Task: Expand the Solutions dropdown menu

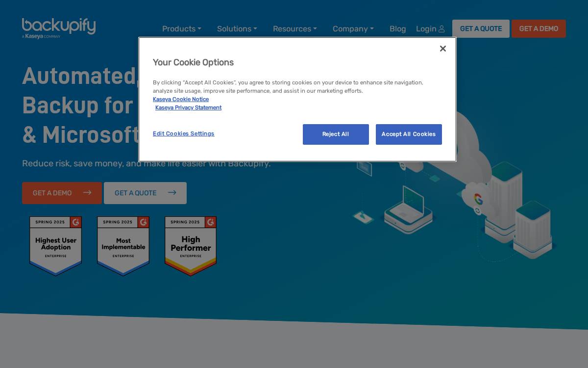Action: coord(237,28)
